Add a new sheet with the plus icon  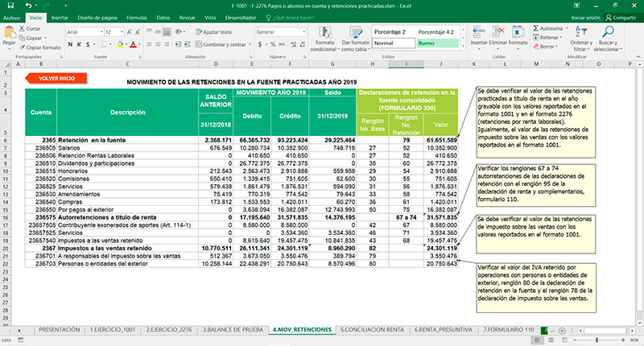562,330
